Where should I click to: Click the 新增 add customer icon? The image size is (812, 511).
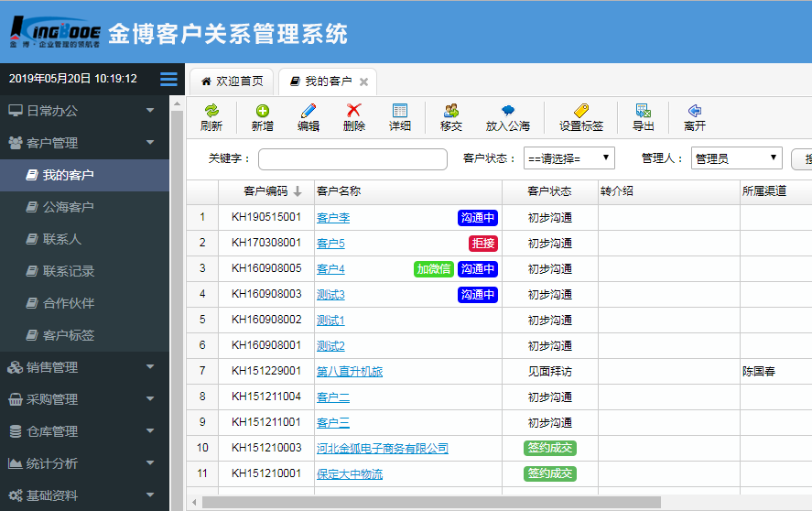263,111
